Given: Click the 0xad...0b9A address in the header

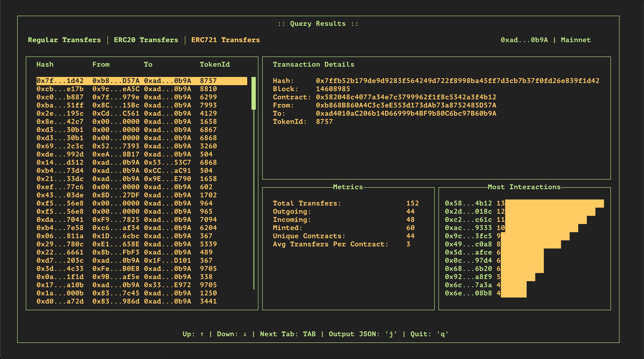Looking at the screenshot, I should 524,40.
